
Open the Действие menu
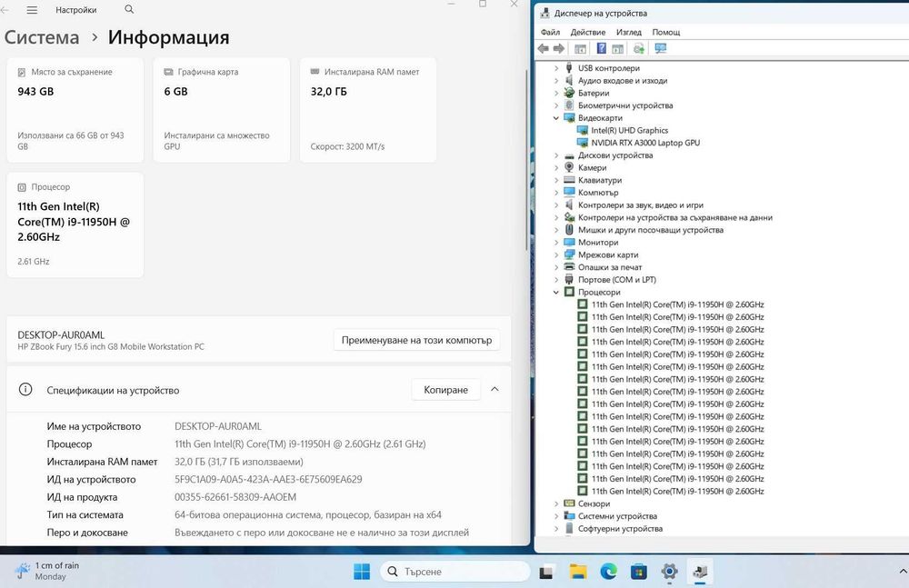click(x=588, y=32)
